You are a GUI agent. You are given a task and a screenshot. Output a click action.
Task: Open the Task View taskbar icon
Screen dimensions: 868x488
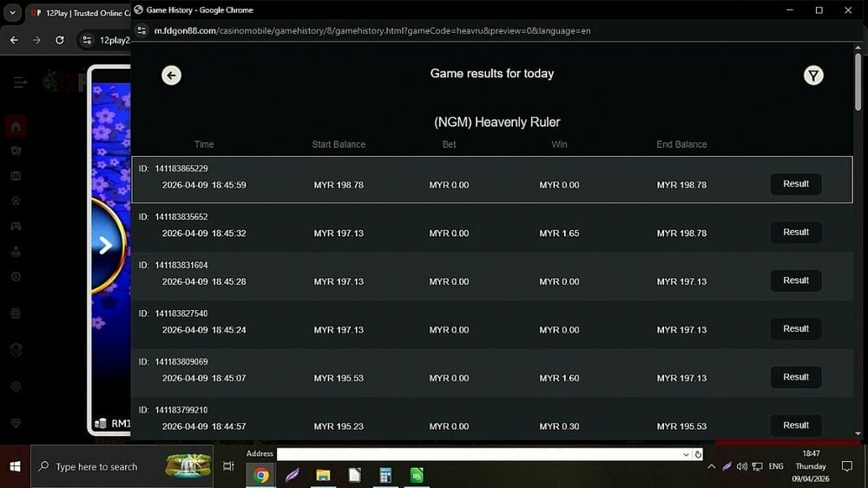[228, 466]
